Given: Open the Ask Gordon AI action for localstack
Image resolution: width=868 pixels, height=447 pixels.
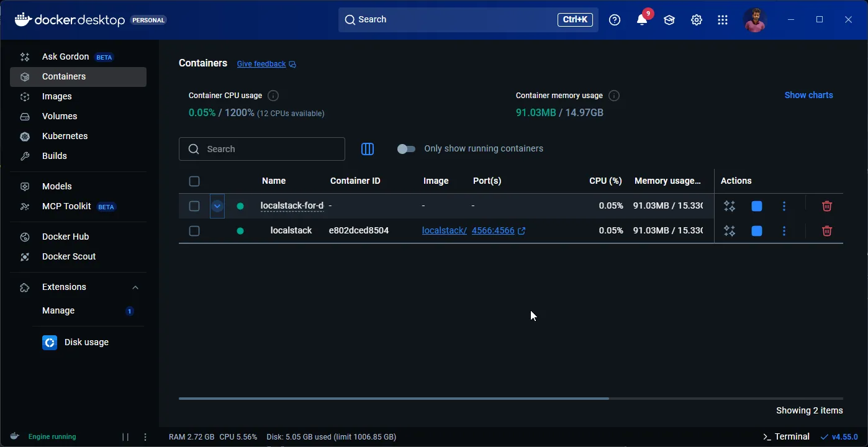Looking at the screenshot, I should pyautogui.click(x=730, y=231).
